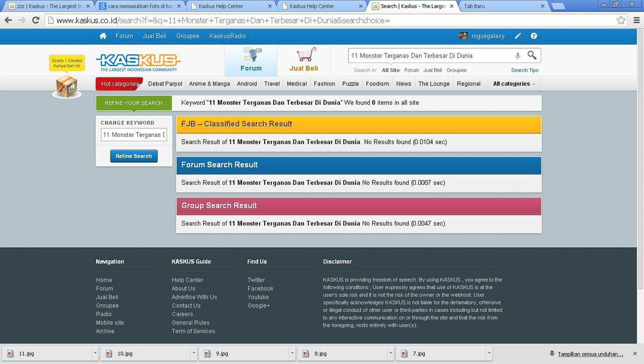Screen dimensions: 644x364
Task: Click the 7.jpg download file icon
Action: (x=404, y=354)
